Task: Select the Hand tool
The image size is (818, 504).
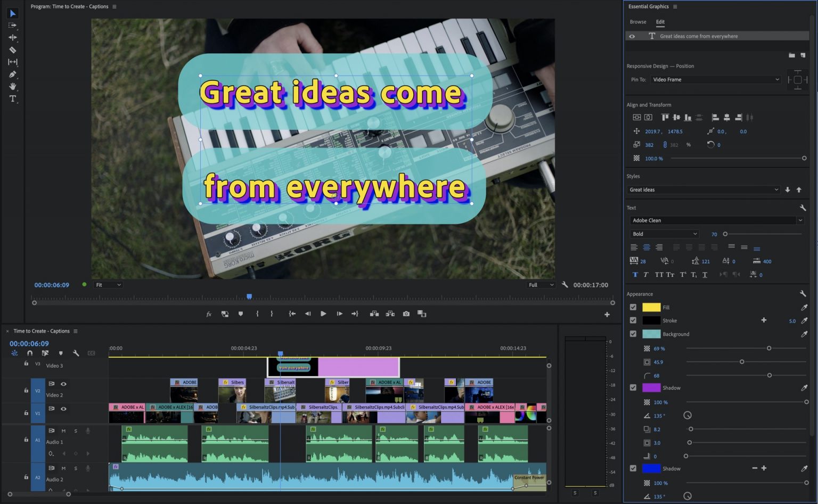Action: [13, 87]
